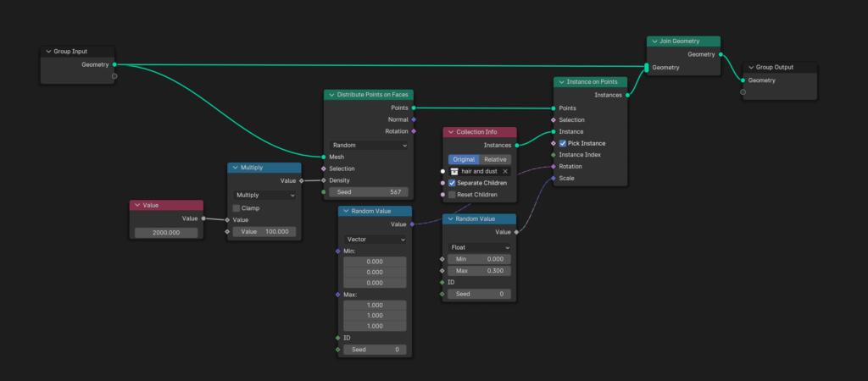Click the Rotation input socket on Instance on Points
This screenshot has height=381, width=868.
[553, 167]
